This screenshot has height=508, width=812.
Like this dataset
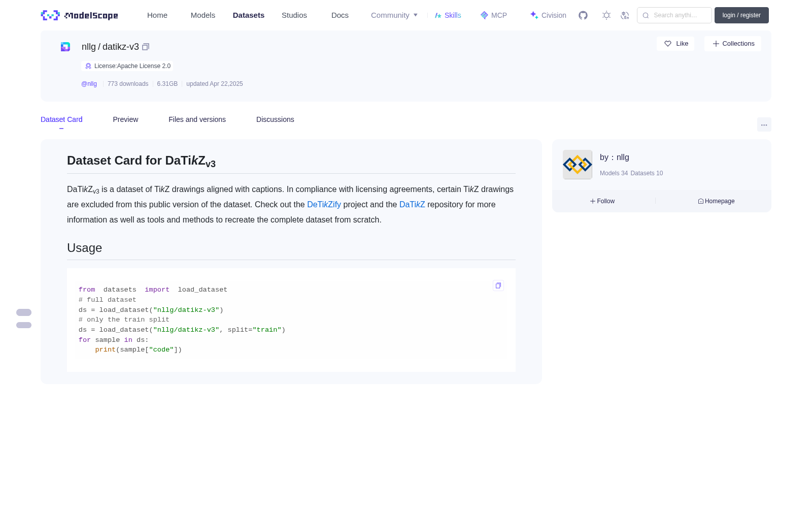[x=675, y=44]
